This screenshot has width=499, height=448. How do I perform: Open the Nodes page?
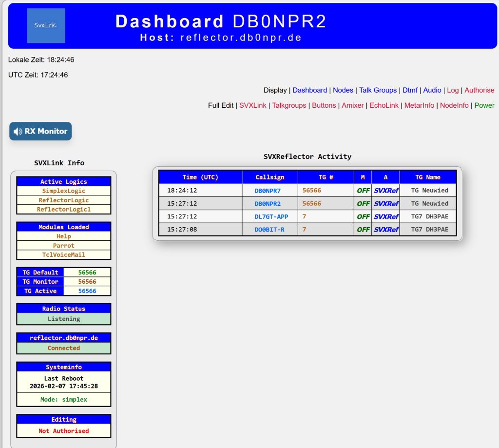click(x=343, y=90)
